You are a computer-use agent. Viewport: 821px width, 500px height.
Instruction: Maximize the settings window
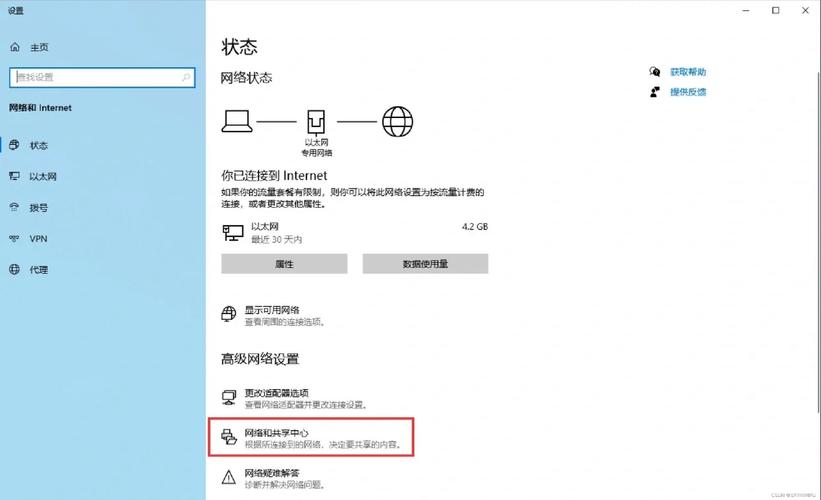point(775,10)
